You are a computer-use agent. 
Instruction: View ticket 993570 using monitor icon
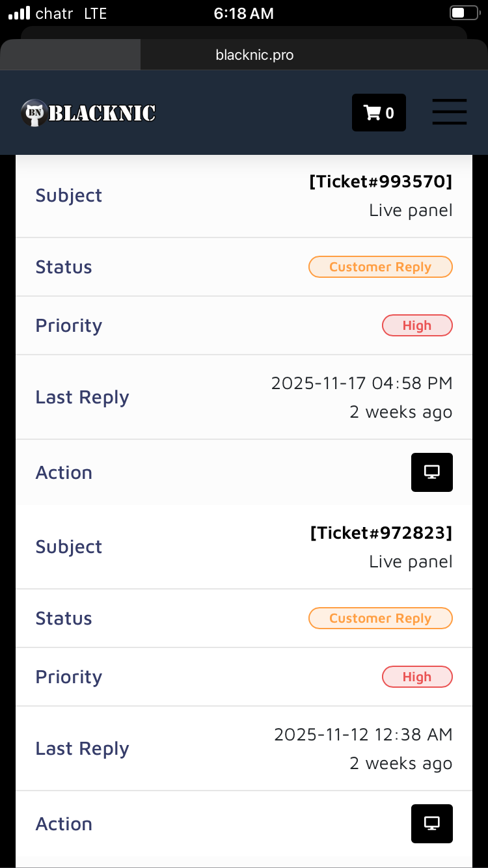point(431,472)
